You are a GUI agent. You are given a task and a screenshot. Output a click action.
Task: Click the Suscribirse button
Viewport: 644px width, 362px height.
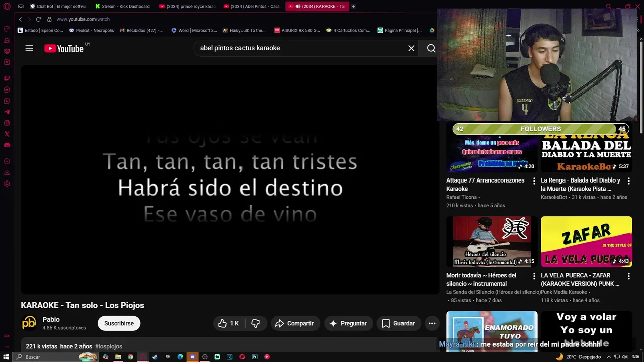[x=119, y=323]
